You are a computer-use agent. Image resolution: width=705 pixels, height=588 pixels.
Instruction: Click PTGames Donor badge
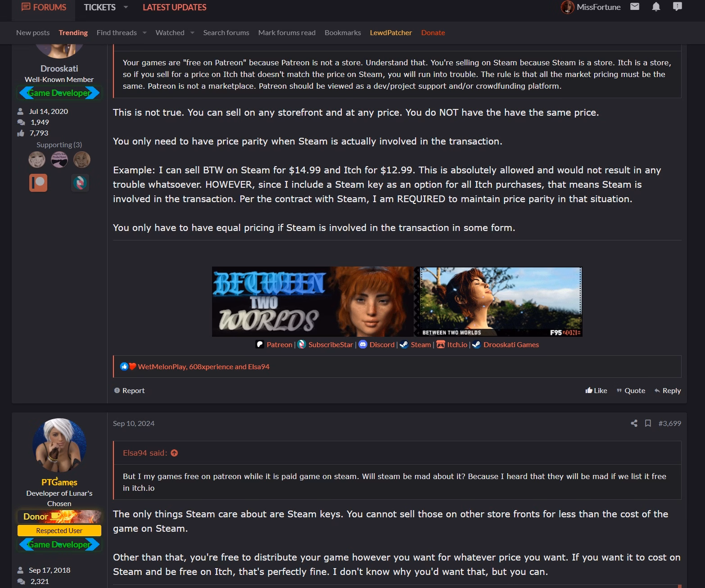(59, 516)
